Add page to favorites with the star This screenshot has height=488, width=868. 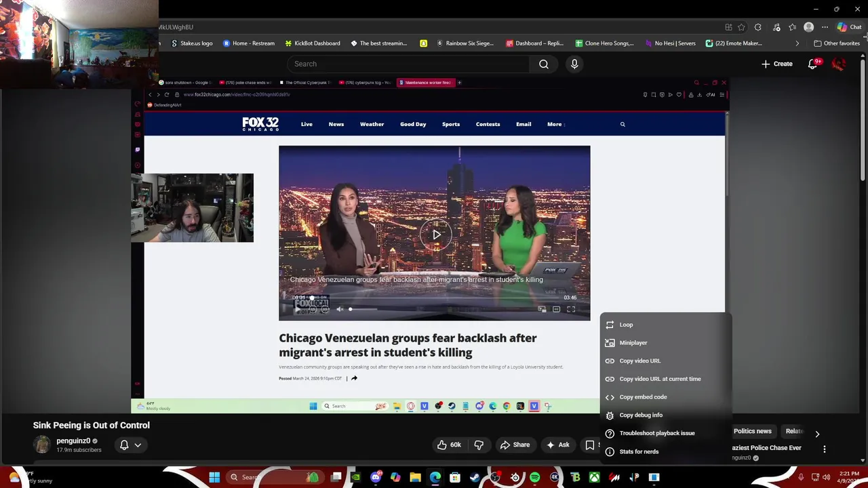pyautogui.click(x=741, y=27)
